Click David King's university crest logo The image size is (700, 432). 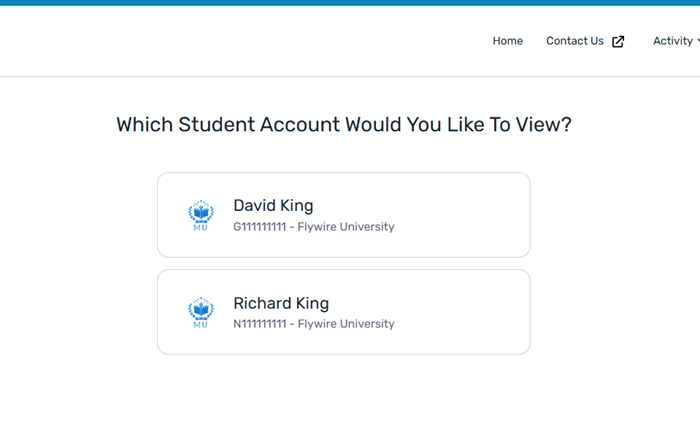(201, 212)
